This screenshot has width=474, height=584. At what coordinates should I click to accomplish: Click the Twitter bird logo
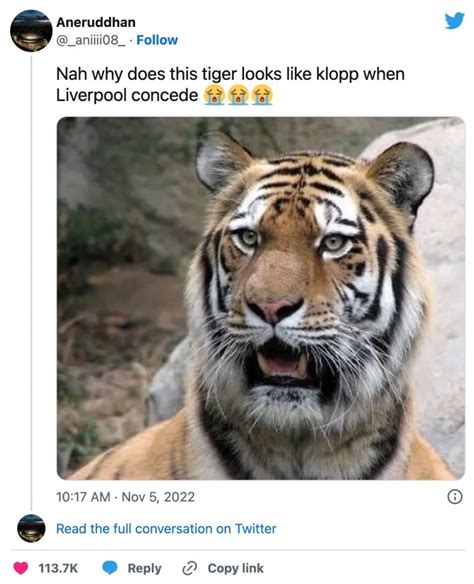click(455, 20)
